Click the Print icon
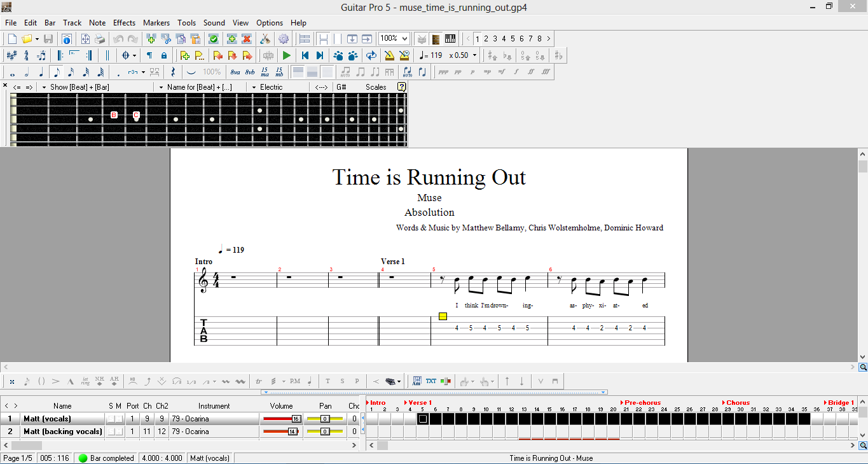The width and height of the screenshot is (868, 464). pyautogui.click(x=100, y=39)
